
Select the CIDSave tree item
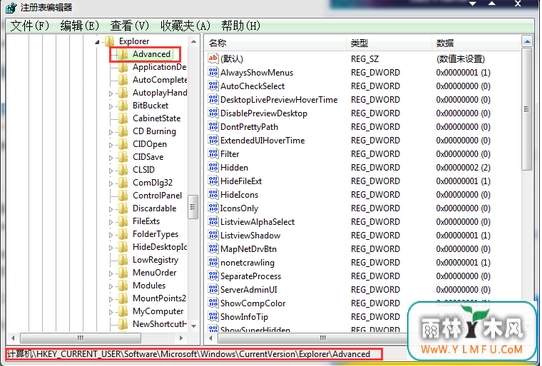(148, 157)
